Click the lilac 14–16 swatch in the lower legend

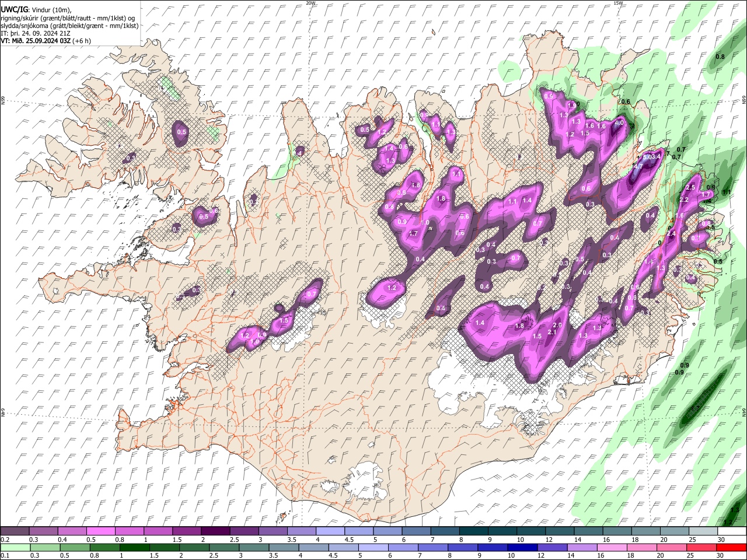pos(581,547)
